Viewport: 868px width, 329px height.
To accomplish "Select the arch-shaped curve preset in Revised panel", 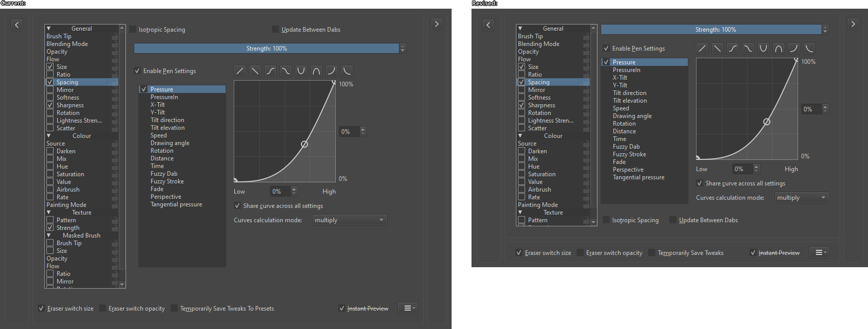I will point(779,49).
